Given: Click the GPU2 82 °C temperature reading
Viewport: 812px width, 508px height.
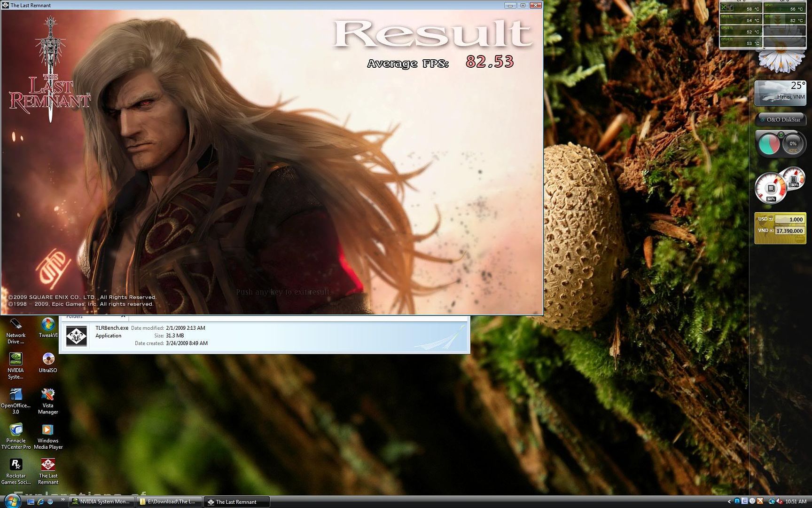Looking at the screenshot, I should pos(796,21).
